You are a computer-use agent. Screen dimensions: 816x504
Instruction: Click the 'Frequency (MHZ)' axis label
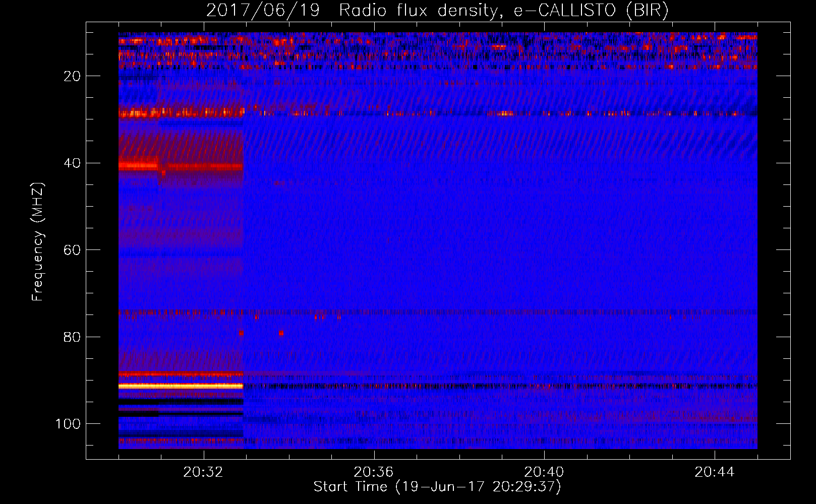click(x=38, y=242)
